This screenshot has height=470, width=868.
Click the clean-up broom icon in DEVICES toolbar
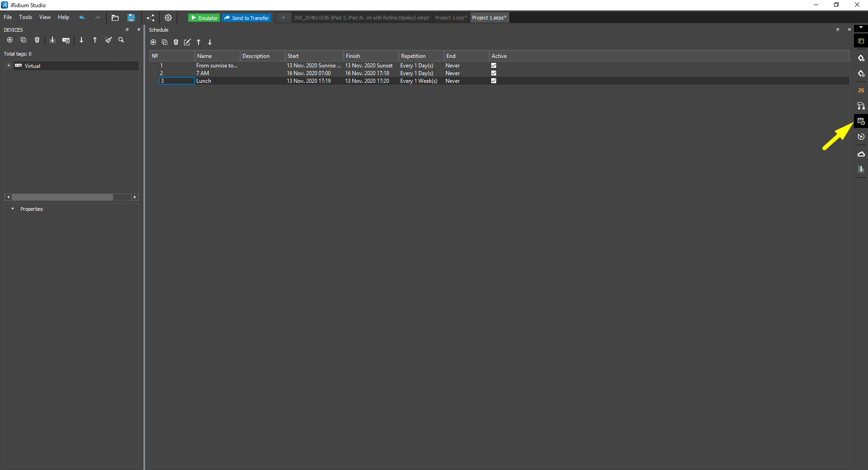pyautogui.click(x=108, y=40)
